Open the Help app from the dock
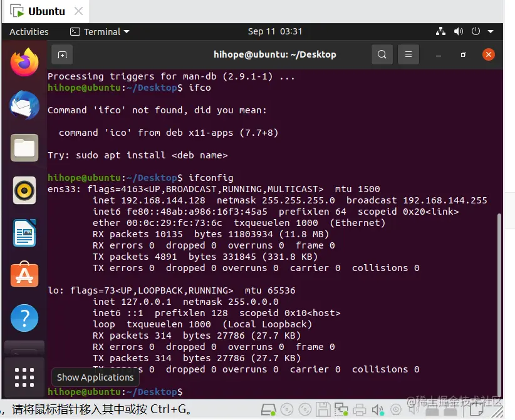The image size is (515, 420). (24, 318)
